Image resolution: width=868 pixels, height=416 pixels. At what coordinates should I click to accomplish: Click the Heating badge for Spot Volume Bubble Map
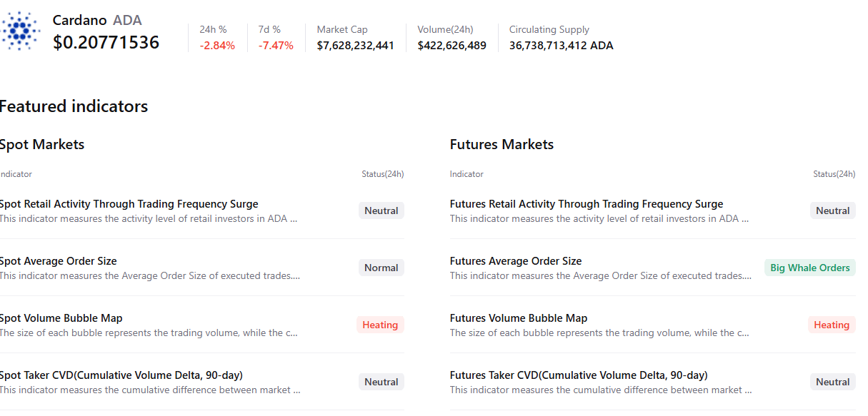click(380, 325)
